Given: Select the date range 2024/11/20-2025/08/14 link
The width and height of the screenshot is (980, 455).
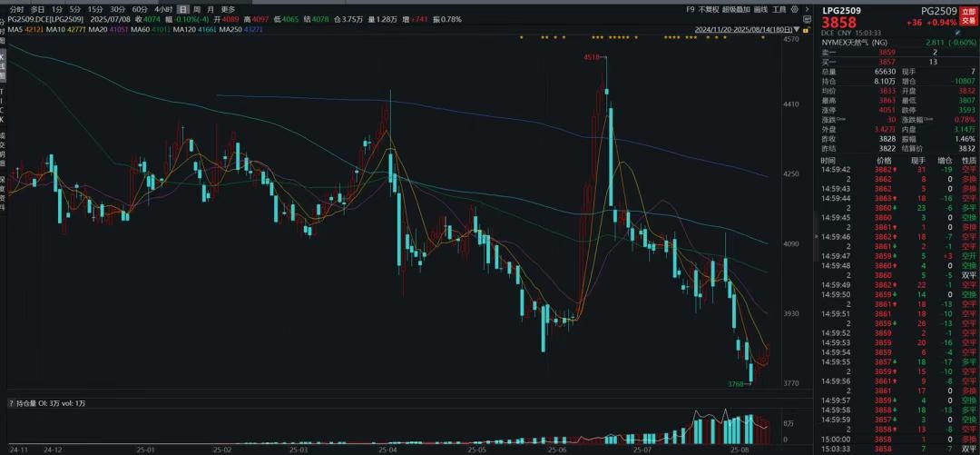Looking at the screenshot, I should pos(743,29).
